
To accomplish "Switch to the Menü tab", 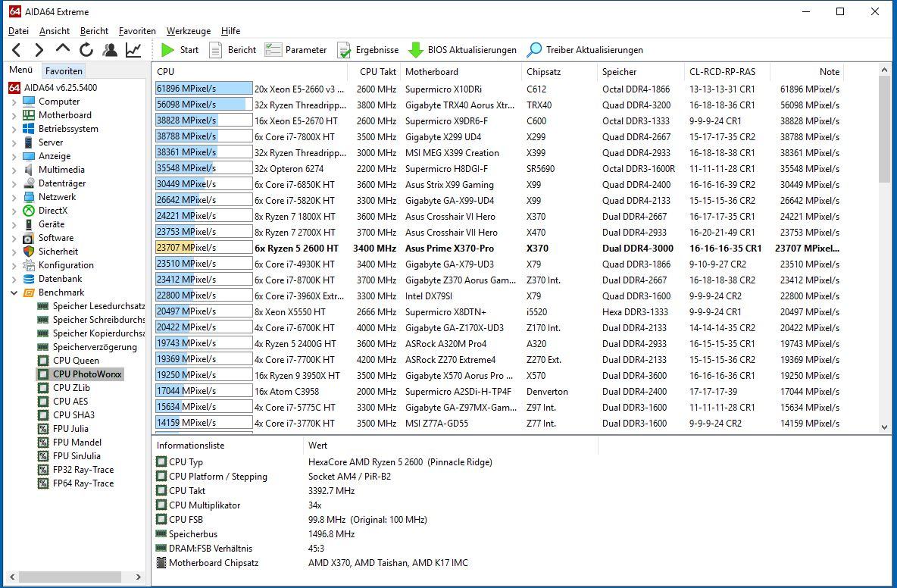I will (x=21, y=70).
